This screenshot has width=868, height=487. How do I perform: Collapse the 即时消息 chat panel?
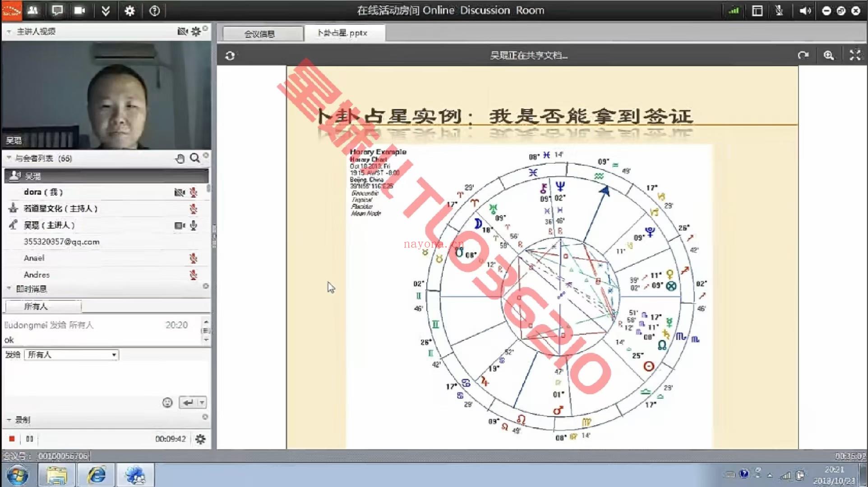point(9,289)
